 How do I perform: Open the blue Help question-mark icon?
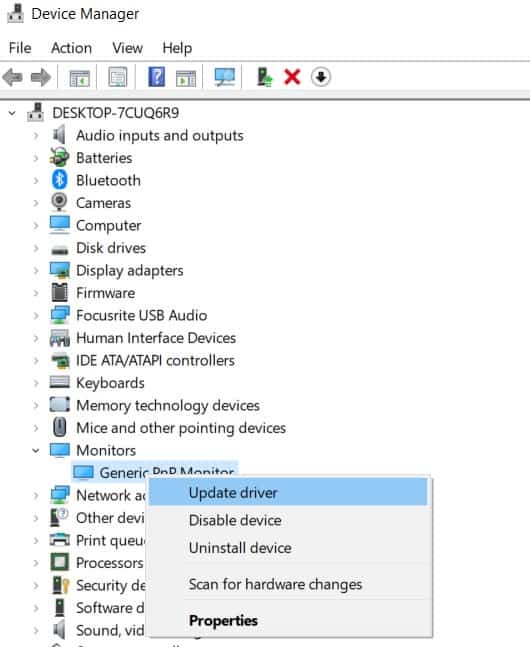[x=156, y=77]
